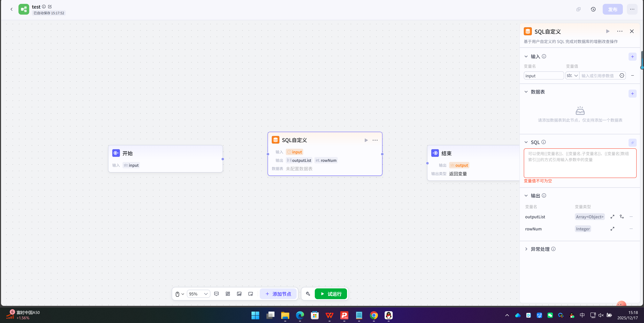Open the panel's three-dot more menu
This screenshot has width=644, height=323.
pos(619,31)
